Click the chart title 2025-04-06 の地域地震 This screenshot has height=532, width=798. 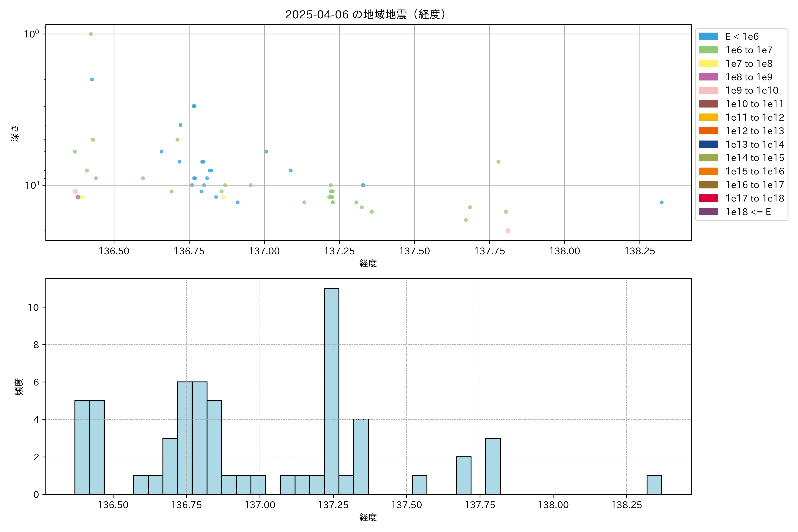click(365, 15)
